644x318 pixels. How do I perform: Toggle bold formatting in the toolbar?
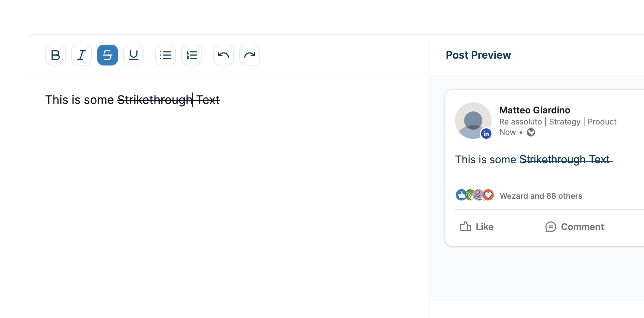55,55
